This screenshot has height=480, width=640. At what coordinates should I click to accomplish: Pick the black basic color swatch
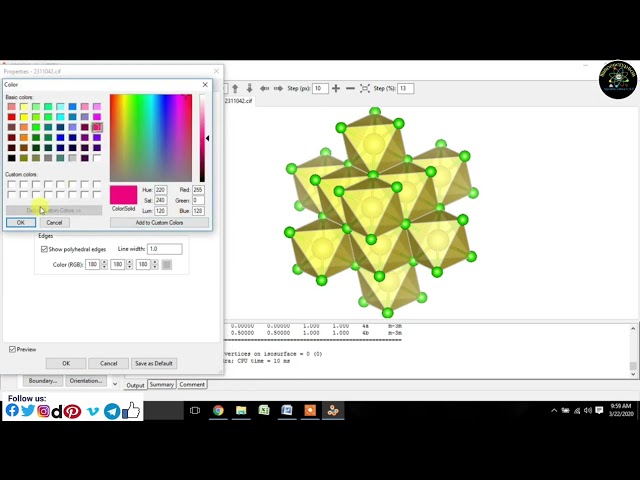click(11, 158)
